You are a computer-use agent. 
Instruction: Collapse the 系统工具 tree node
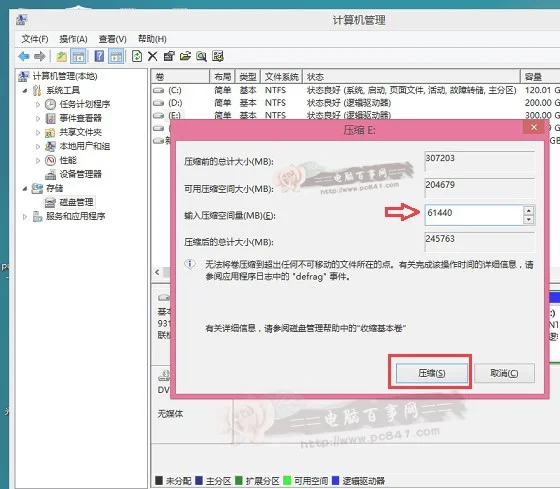[x=25, y=90]
